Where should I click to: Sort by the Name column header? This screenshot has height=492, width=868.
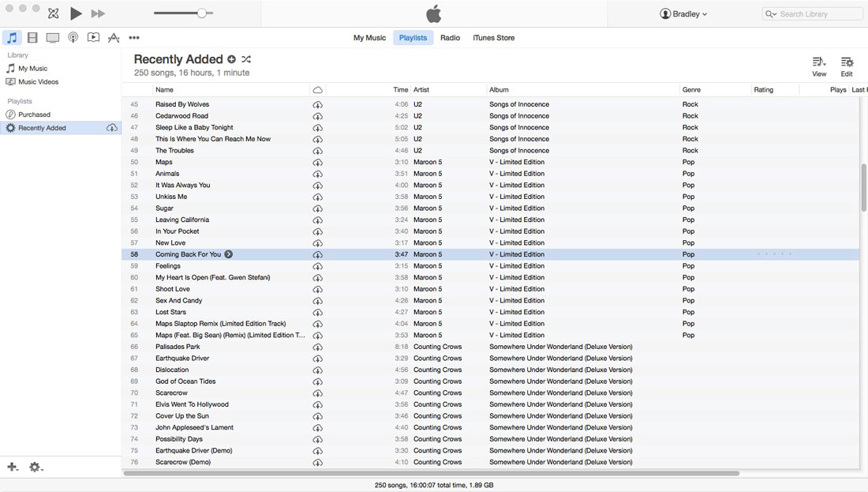click(231, 90)
